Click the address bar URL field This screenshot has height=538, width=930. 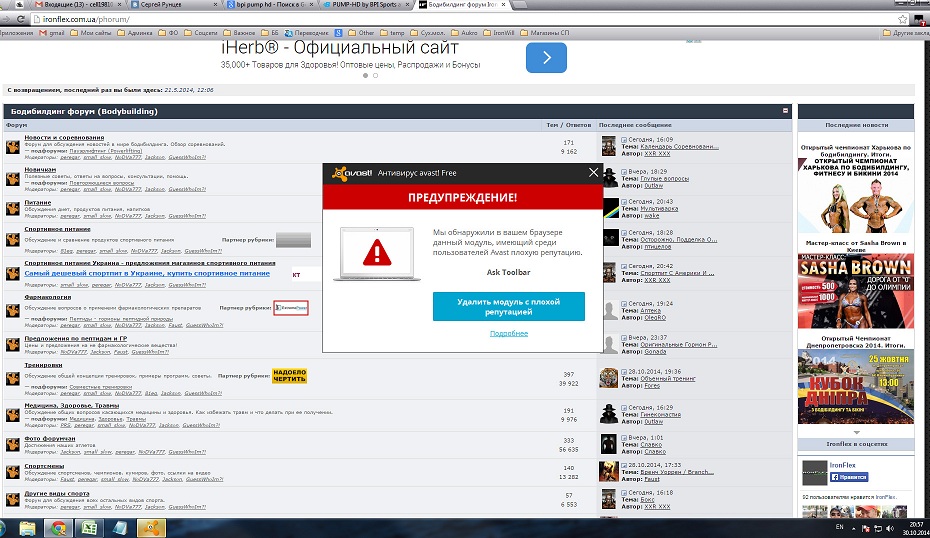click(x=300, y=19)
